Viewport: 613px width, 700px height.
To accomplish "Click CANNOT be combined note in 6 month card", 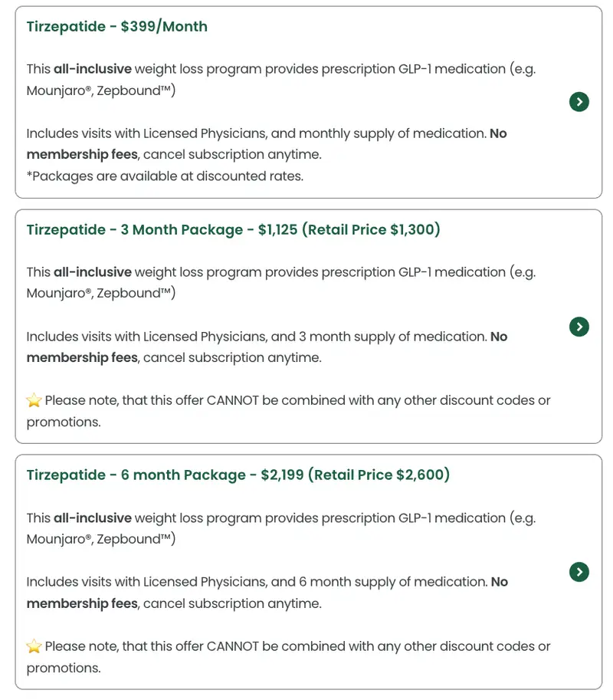I will (297, 646).
